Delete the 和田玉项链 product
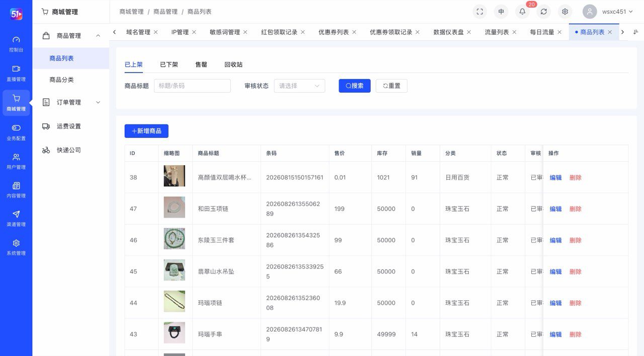 (576, 209)
